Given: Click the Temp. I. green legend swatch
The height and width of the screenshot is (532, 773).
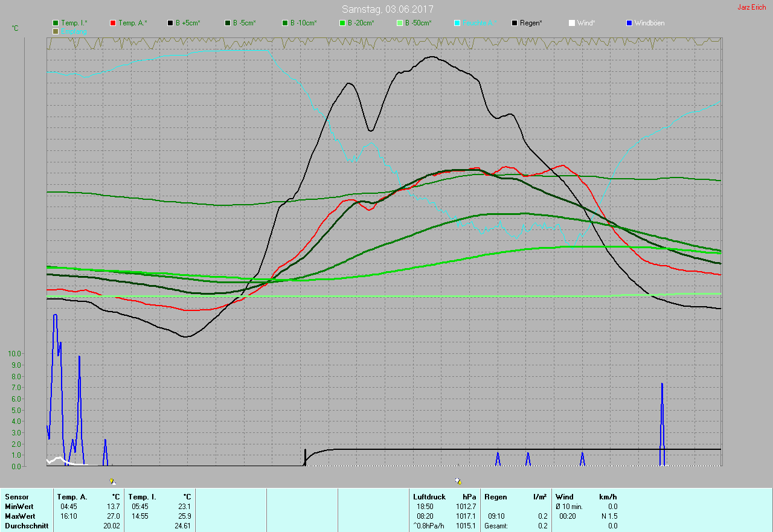Looking at the screenshot, I should tap(56, 23).
